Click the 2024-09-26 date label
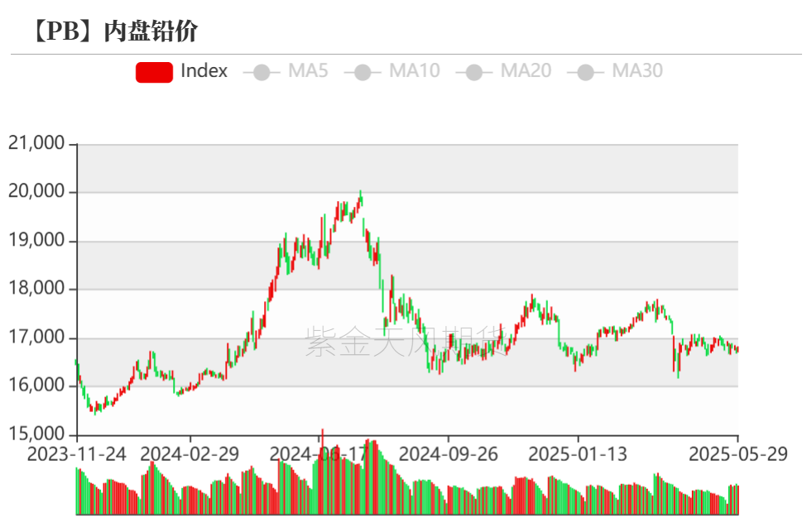The width and height of the screenshot is (807, 532). (x=449, y=454)
